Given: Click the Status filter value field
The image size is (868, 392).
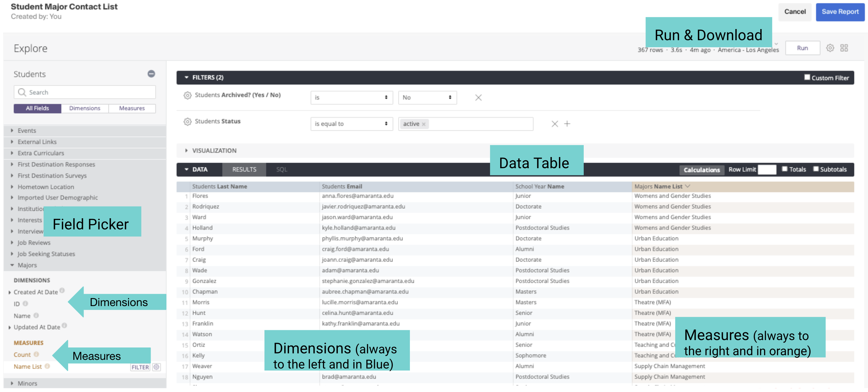Looking at the screenshot, I should coord(466,124).
